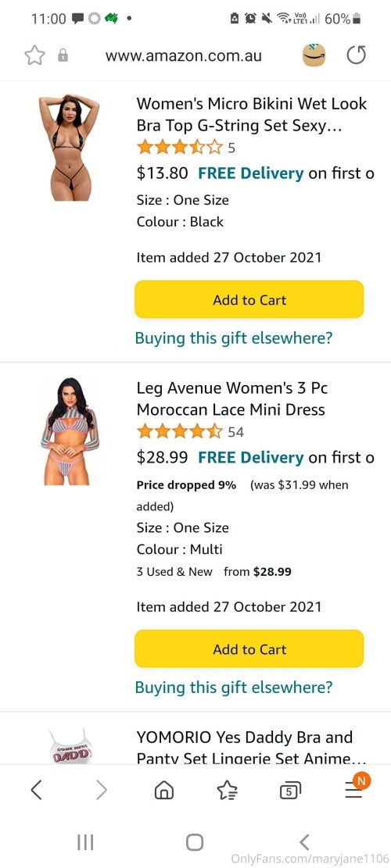Add the Leg Avenue dress to cart
The width and height of the screenshot is (391, 868).
(x=249, y=648)
